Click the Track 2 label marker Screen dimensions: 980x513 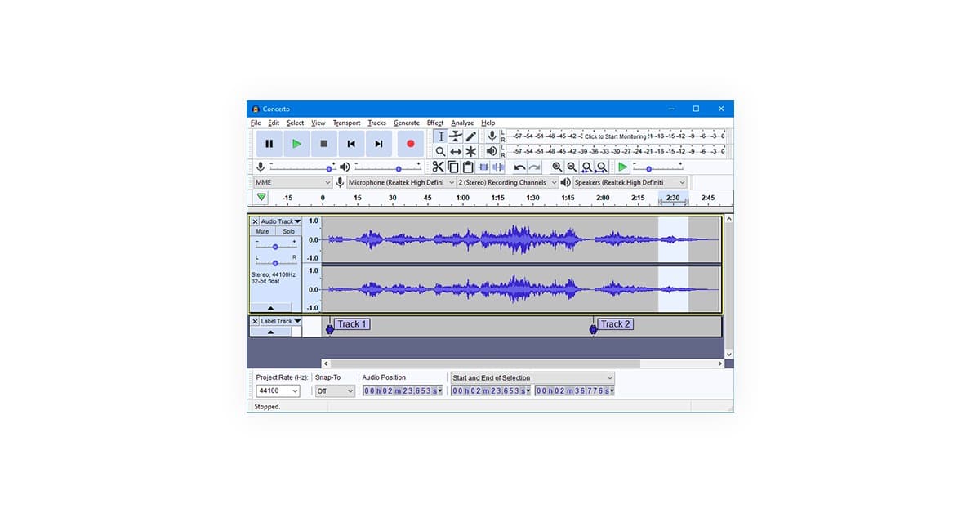[x=591, y=329]
